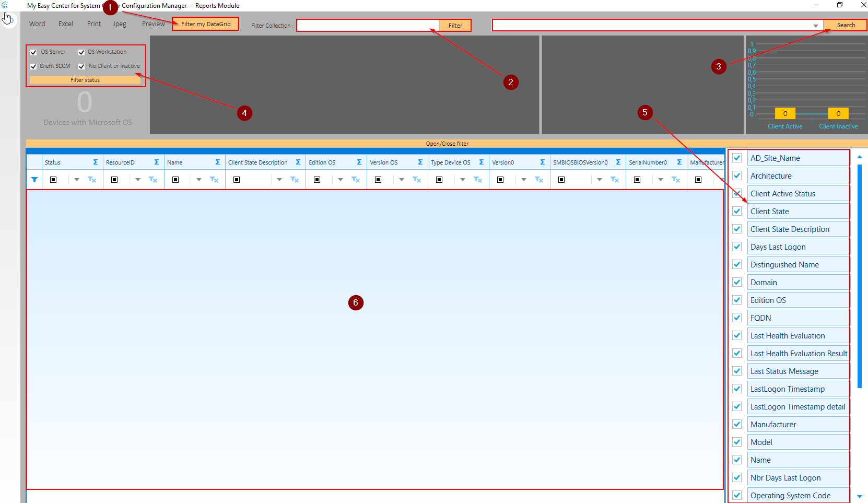Click the Filter status button
This screenshot has width=868, height=503.
point(85,80)
